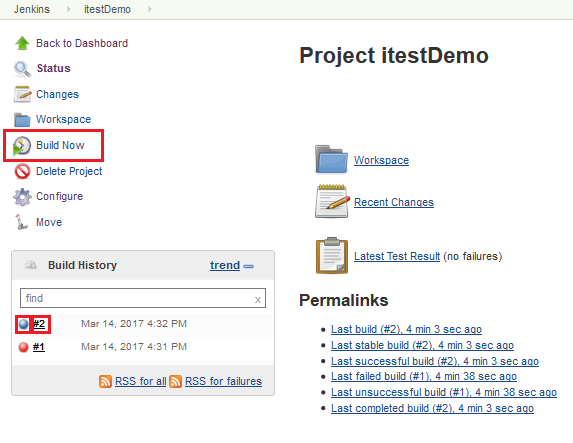Open the Workspace sidebar menu item

pos(63,120)
